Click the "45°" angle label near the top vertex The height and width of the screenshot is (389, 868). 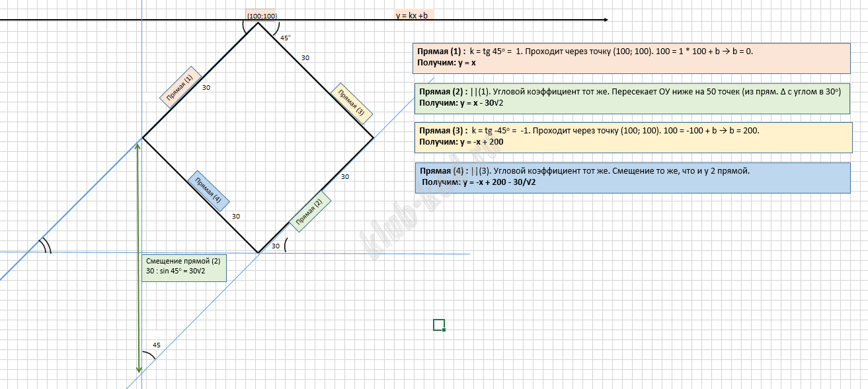click(286, 38)
